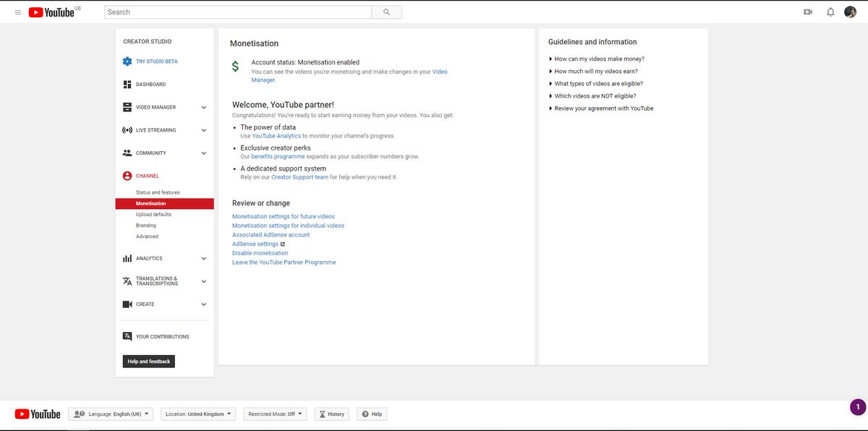Follow the Video Manager link in account status
Screen dimensions: 868x431
pyautogui.click(x=440, y=72)
